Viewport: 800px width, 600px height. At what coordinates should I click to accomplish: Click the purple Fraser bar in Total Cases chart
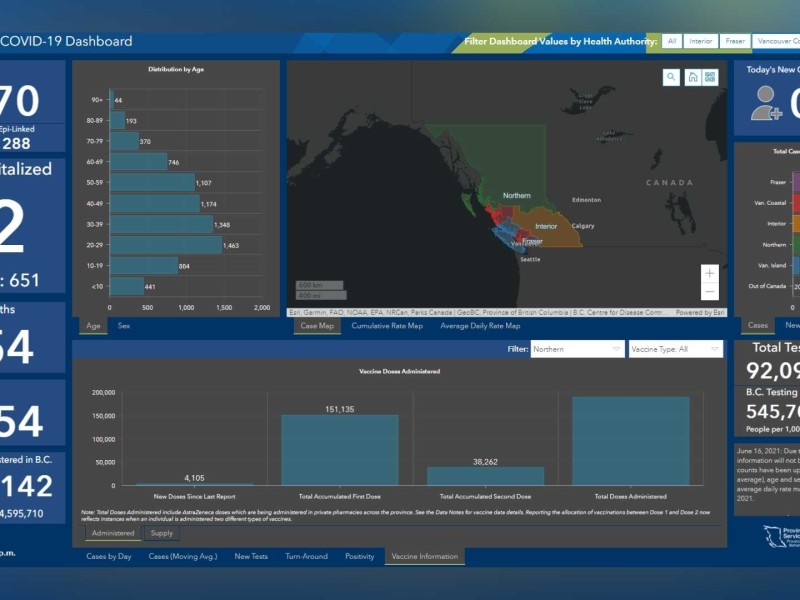coord(796,182)
